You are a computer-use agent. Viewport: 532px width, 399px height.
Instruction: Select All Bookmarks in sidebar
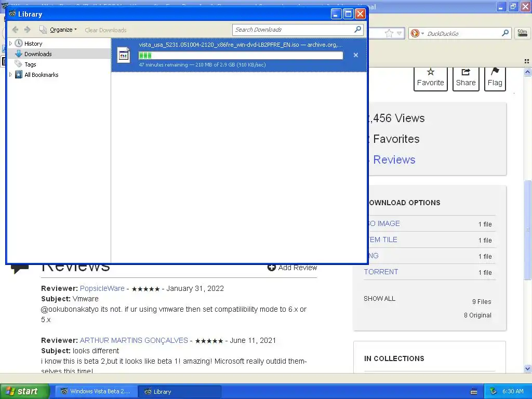coord(42,75)
